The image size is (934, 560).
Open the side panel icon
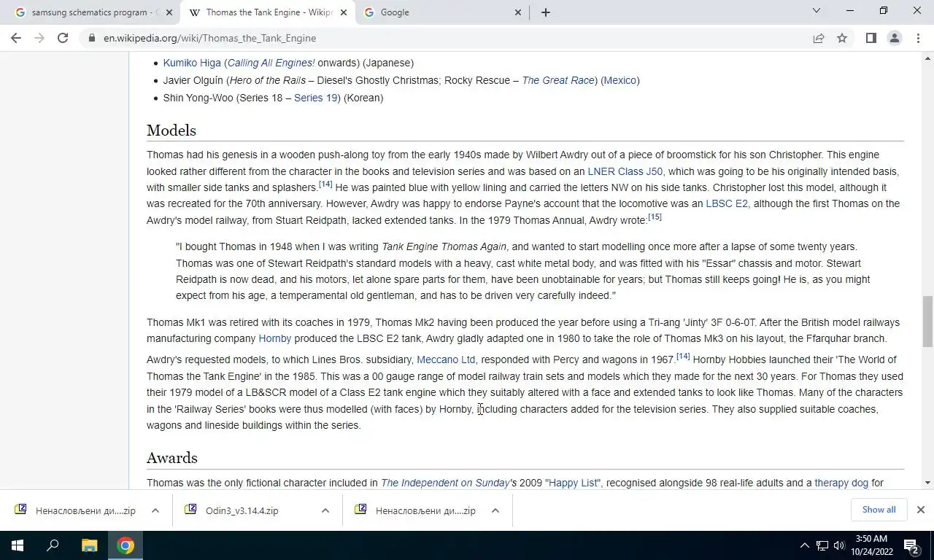[871, 38]
